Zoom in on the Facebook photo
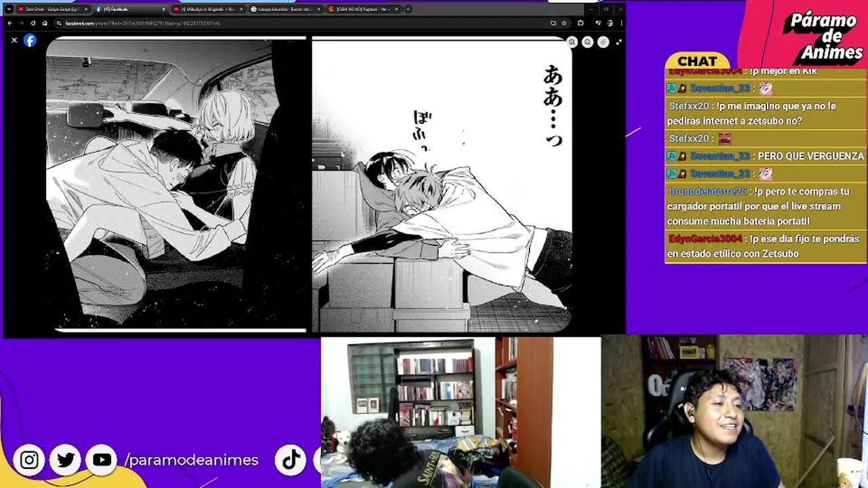Screen dimensions: 868x488 [x=572, y=42]
